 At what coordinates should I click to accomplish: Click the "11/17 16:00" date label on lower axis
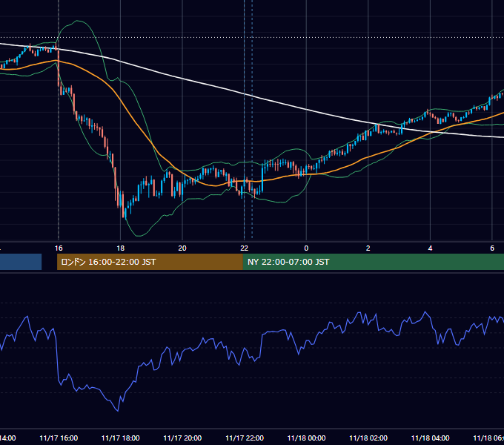coord(59,438)
